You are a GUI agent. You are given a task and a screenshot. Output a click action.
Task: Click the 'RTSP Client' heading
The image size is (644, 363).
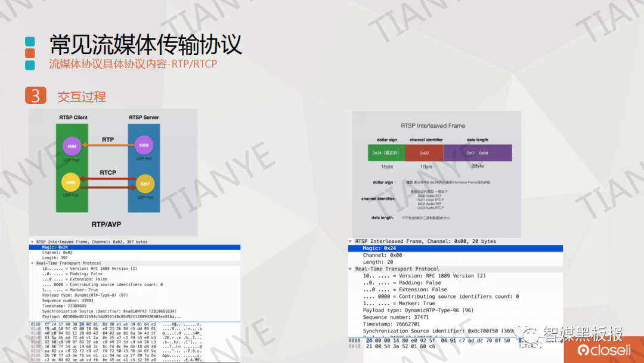(73, 118)
